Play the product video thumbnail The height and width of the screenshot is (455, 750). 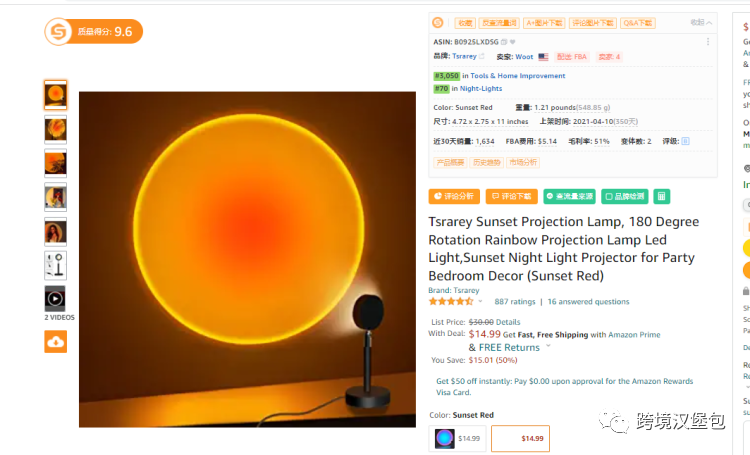click(x=55, y=299)
